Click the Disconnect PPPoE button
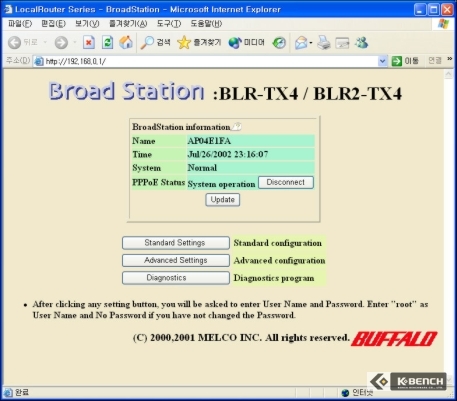 286,182
